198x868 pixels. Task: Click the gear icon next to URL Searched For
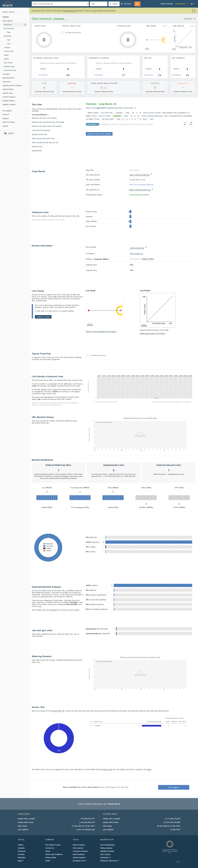[151, 174]
